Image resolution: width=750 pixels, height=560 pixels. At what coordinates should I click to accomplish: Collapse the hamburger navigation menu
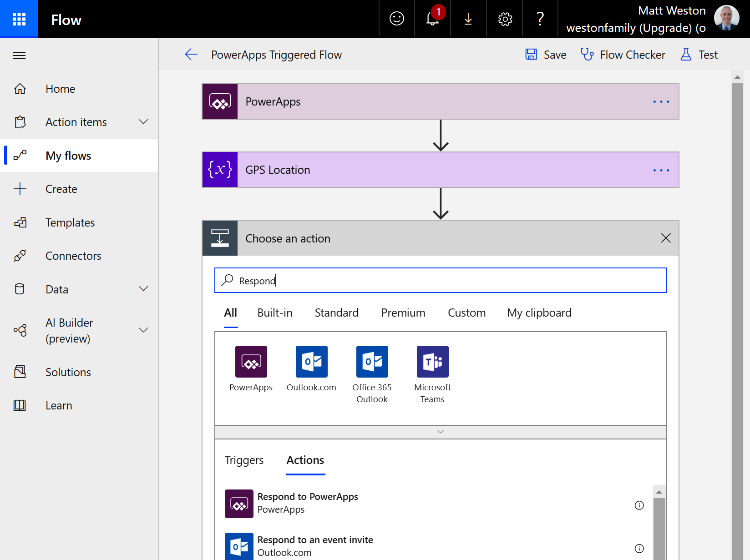pos(19,55)
